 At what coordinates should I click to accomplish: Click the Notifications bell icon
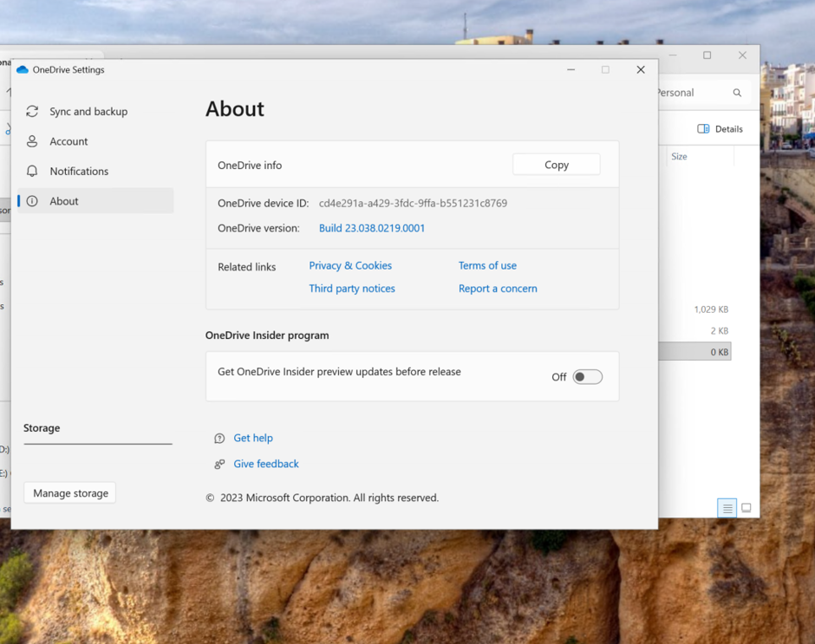tap(32, 171)
